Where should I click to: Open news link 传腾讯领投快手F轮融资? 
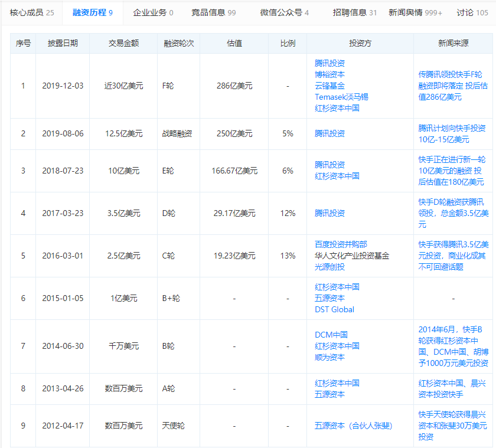click(453, 86)
